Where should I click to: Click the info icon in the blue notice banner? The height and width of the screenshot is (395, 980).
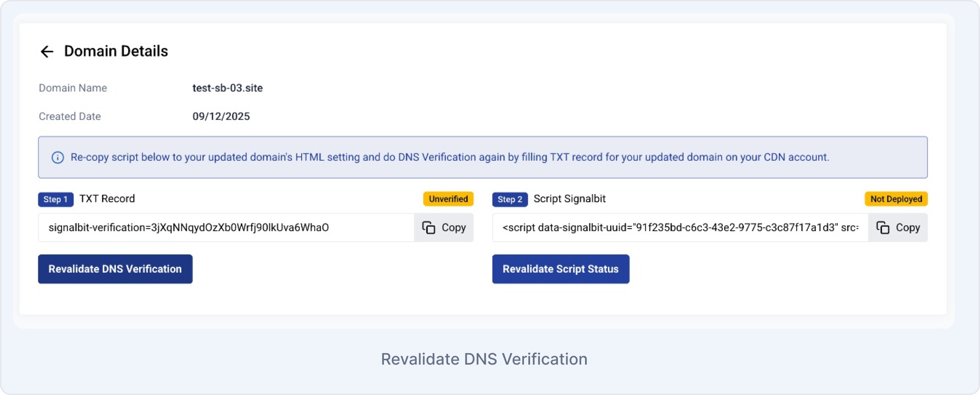tap(58, 157)
